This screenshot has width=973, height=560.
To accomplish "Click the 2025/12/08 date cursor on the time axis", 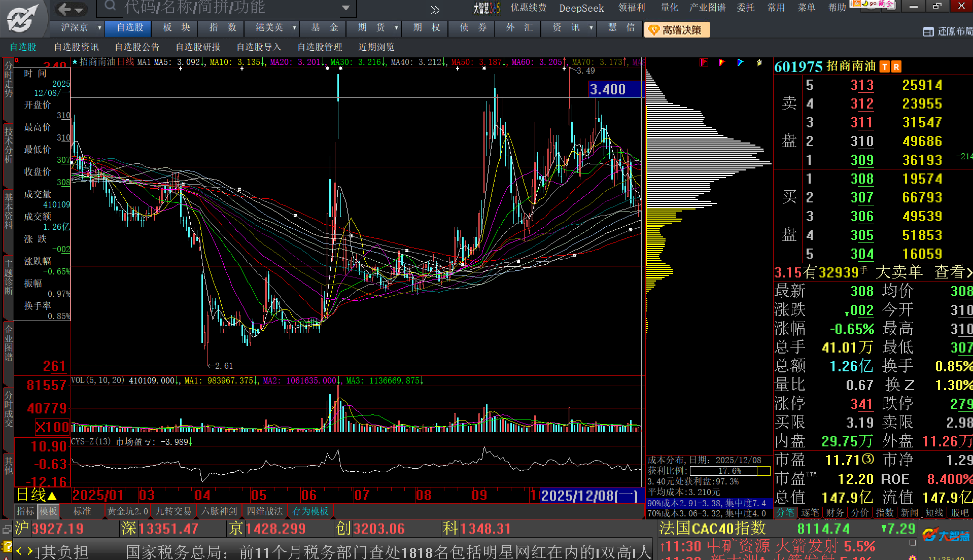I will tap(592, 496).
